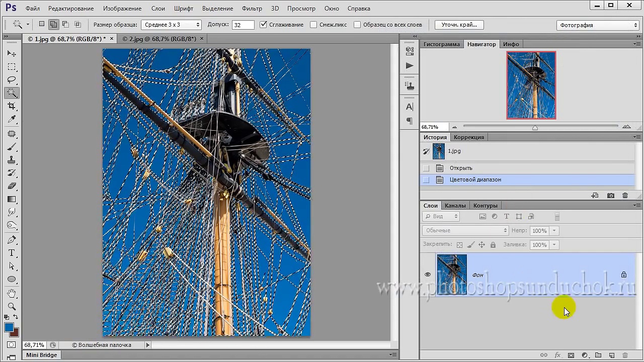Select the Clone Stamp tool
Screen dimensions: 644x362
coord(12,160)
